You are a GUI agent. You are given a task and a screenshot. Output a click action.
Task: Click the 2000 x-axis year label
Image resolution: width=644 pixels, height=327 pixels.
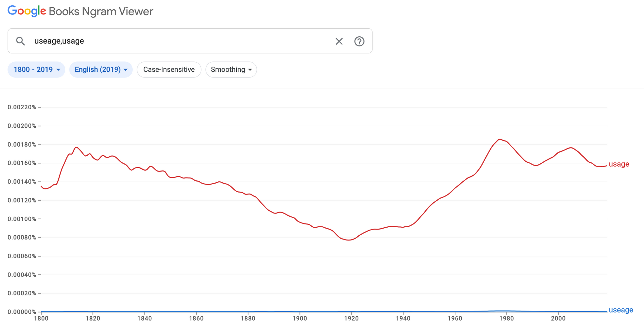pos(558,318)
